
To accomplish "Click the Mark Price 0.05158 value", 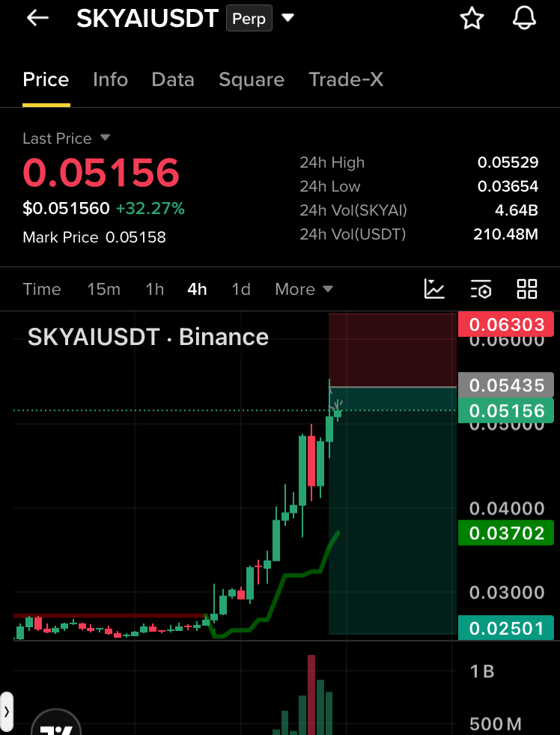I will click(136, 237).
